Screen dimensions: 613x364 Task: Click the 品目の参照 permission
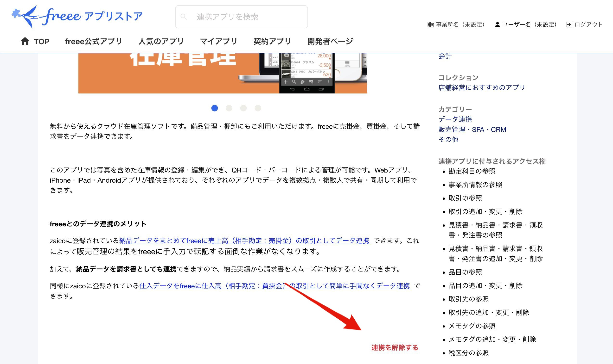[x=465, y=272]
